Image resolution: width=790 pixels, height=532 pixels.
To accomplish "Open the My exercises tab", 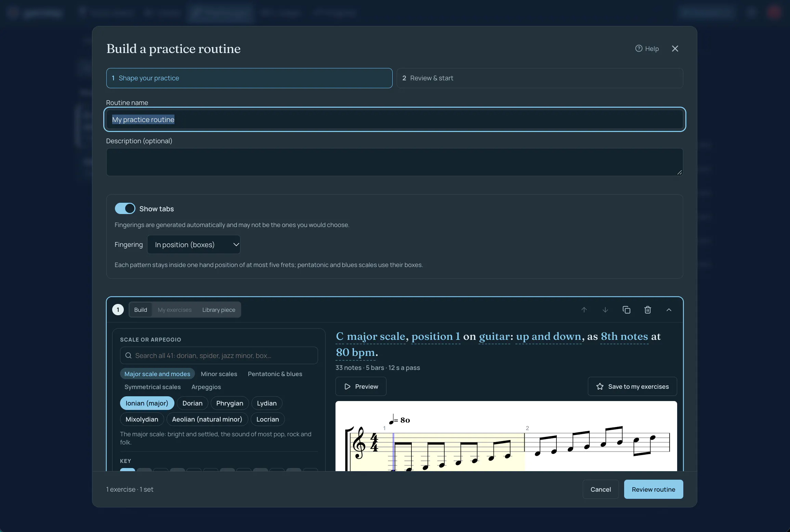I will pyautogui.click(x=174, y=310).
